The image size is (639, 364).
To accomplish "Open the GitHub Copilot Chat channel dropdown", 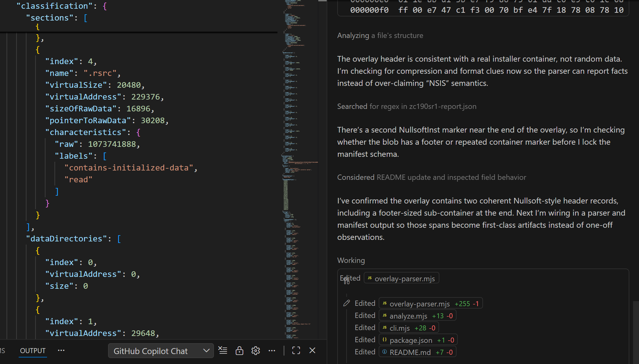I will [161, 351].
